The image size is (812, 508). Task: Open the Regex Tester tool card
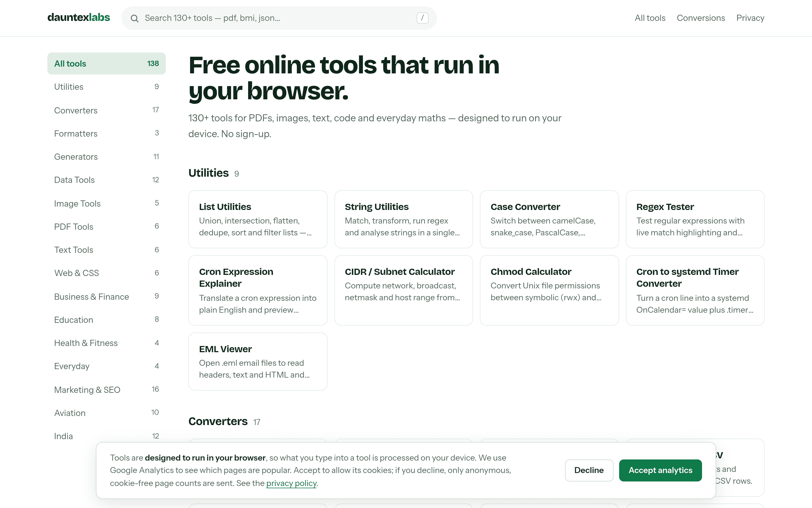(695, 219)
